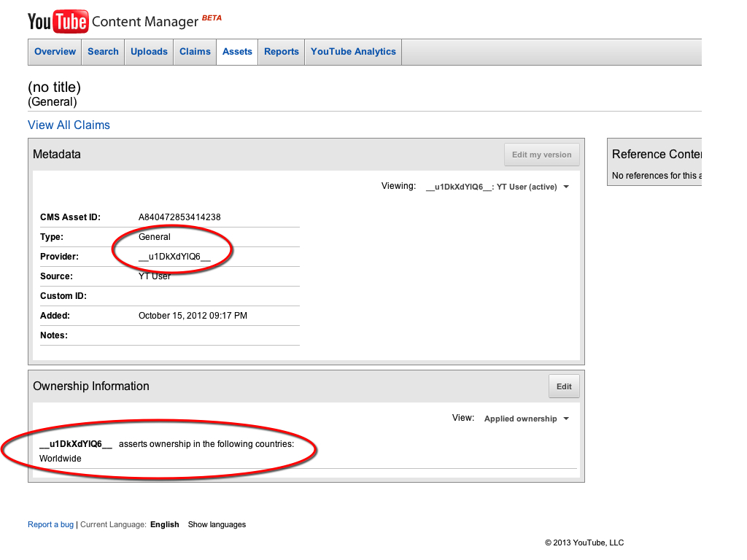The width and height of the screenshot is (747, 560).
Task: Click the Source value YT User
Action: click(155, 276)
